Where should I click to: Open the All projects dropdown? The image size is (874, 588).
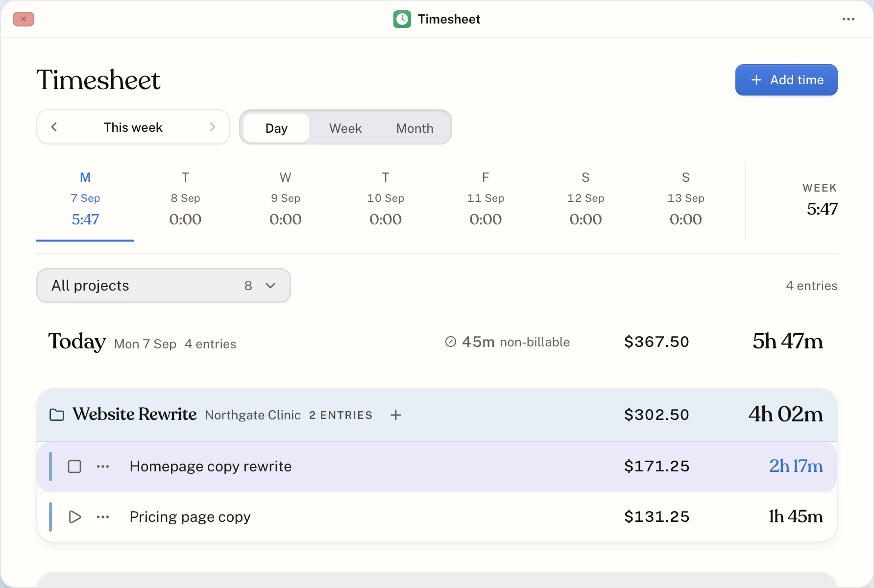click(164, 286)
